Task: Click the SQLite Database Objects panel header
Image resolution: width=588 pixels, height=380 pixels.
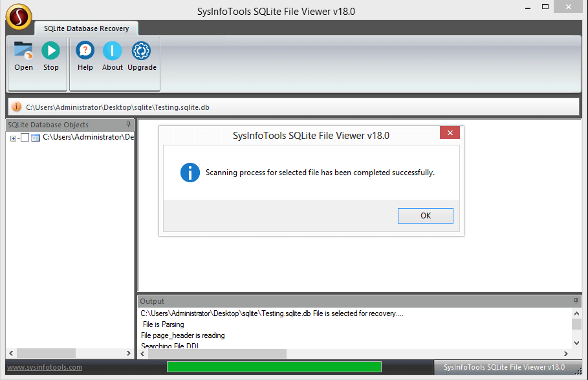Action: coord(70,125)
